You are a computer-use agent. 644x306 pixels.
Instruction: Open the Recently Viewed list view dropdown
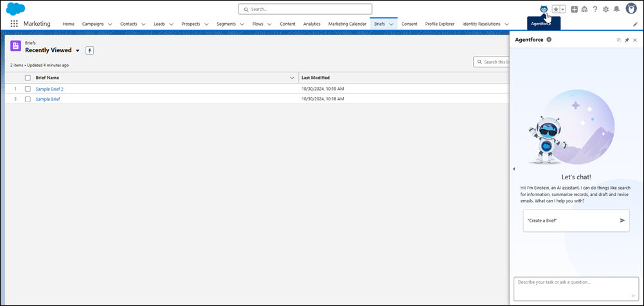[x=77, y=51]
